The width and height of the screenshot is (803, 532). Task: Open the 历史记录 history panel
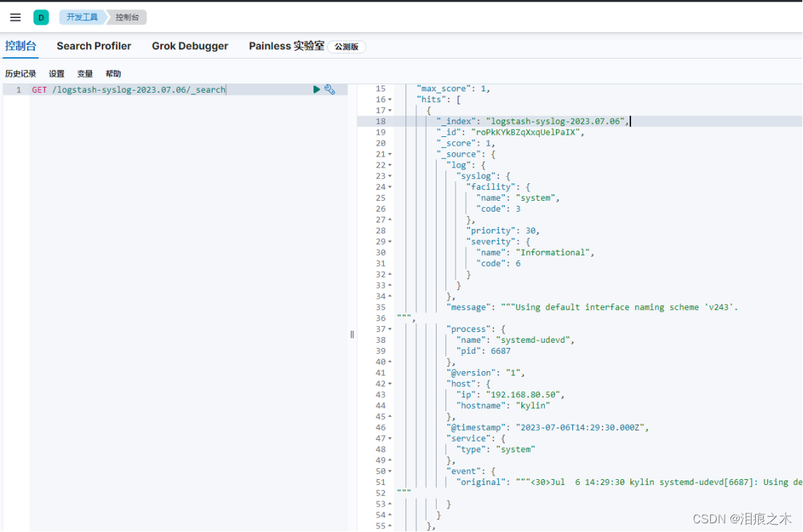coord(21,73)
